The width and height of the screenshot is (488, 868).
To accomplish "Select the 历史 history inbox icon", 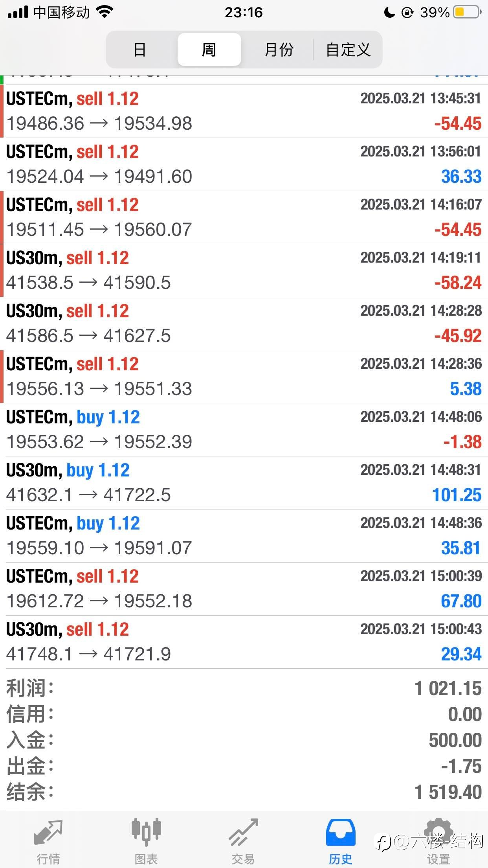I will [x=341, y=833].
